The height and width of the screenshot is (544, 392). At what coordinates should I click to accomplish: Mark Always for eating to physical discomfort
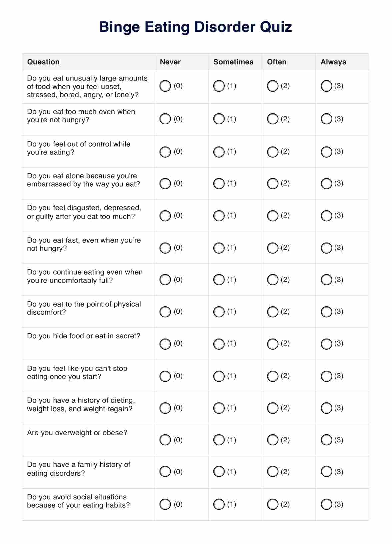326,312
